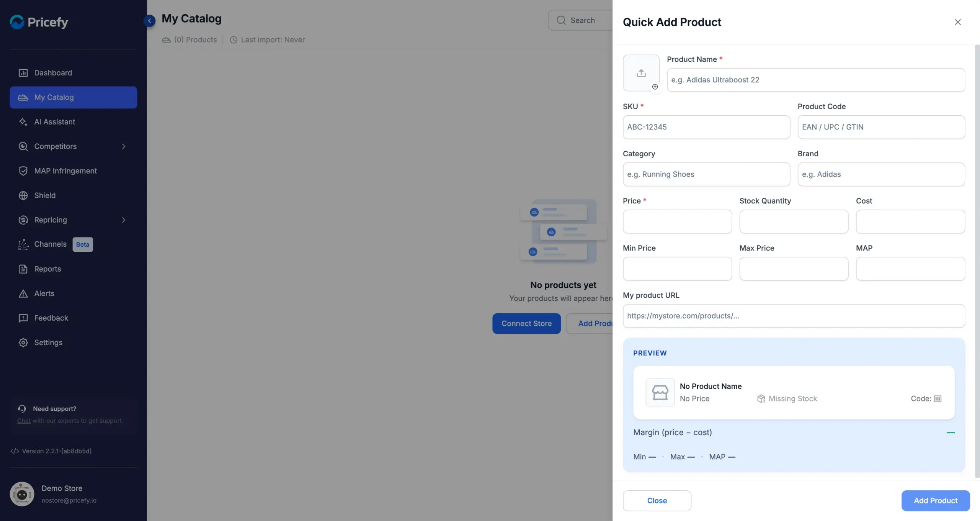Click the Stock Quantity input field

tap(794, 221)
